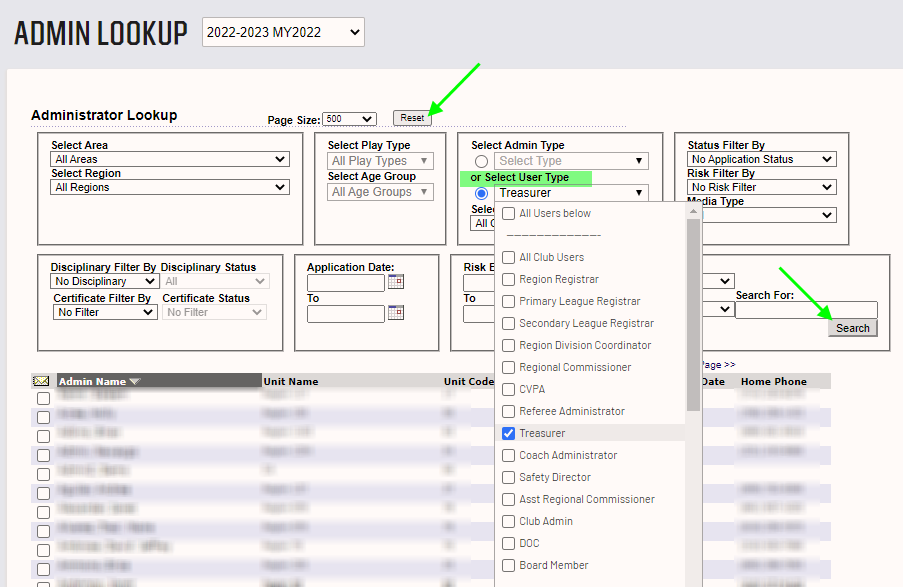Click the envelope icon in table header

click(42, 381)
